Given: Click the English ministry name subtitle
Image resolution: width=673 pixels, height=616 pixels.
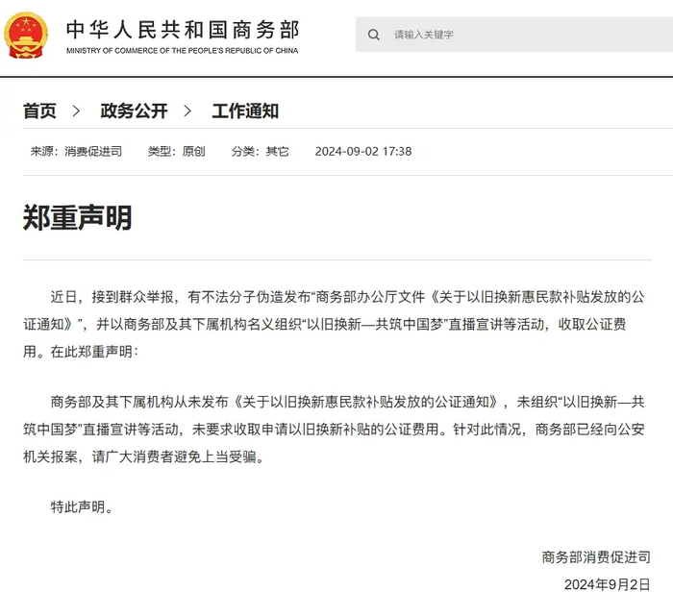Looking at the screenshot, I should [183, 51].
